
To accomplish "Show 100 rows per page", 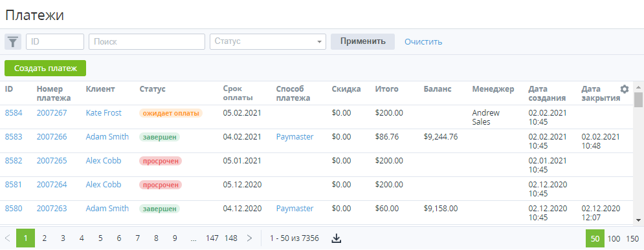I will pos(614,239).
